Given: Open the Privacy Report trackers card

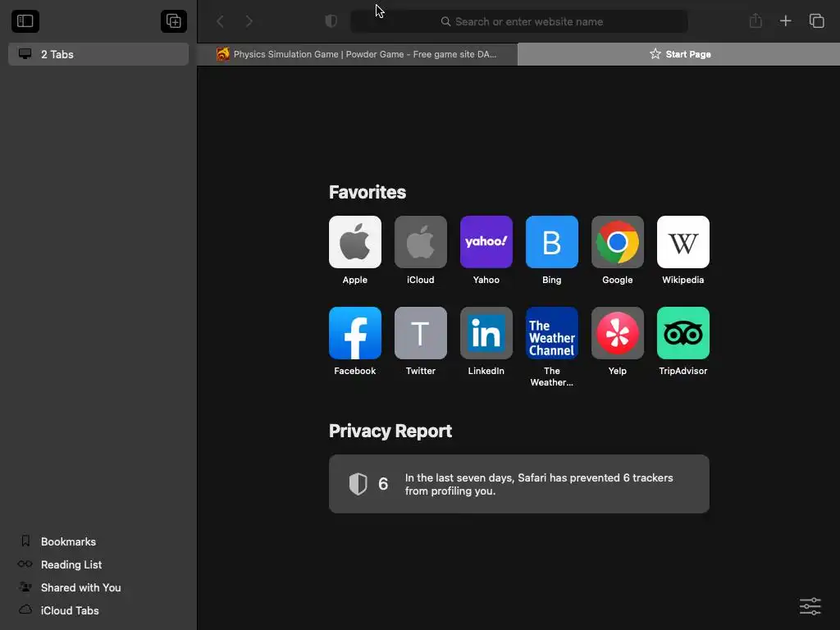Looking at the screenshot, I should [519, 484].
